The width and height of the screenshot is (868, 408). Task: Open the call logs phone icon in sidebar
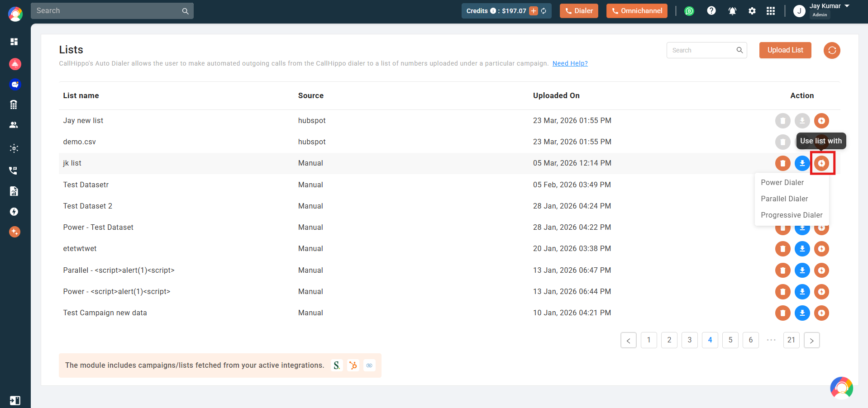(x=13, y=171)
